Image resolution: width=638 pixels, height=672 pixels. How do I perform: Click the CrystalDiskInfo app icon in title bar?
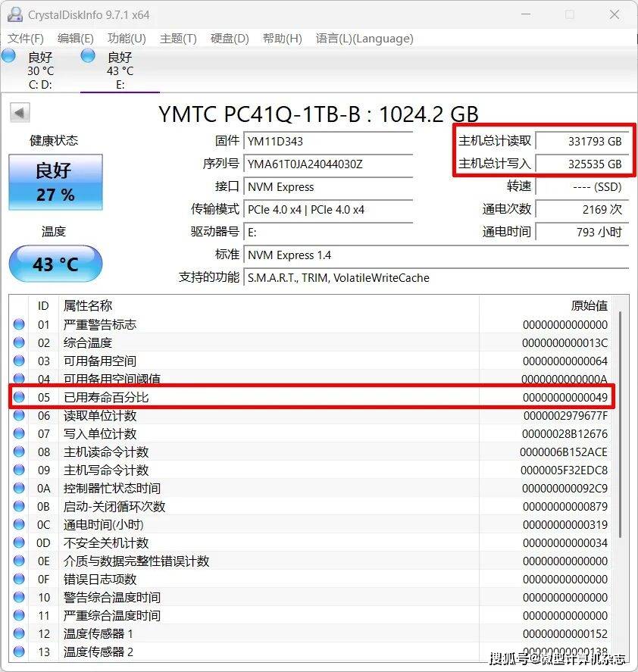(x=14, y=14)
